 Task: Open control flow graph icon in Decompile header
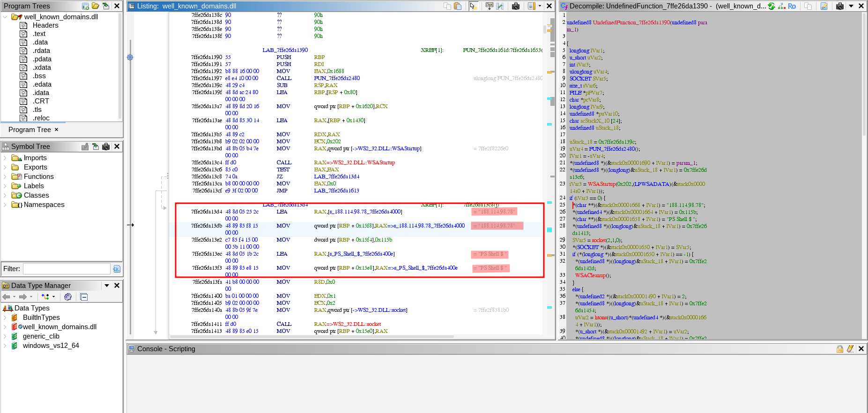click(781, 6)
